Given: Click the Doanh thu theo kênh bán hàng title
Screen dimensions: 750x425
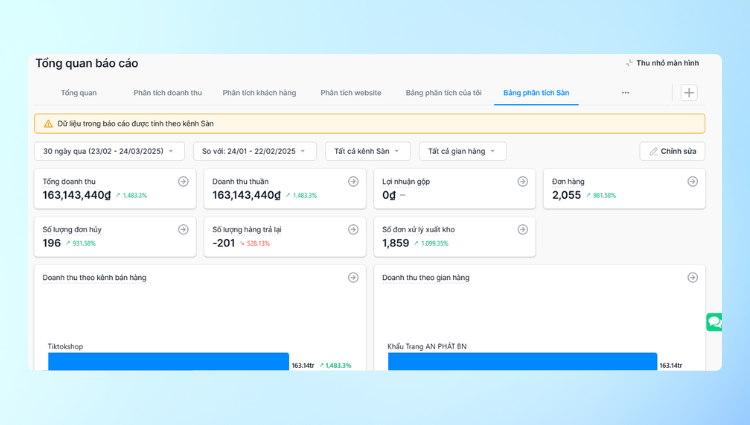Looking at the screenshot, I should click(x=94, y=278).
